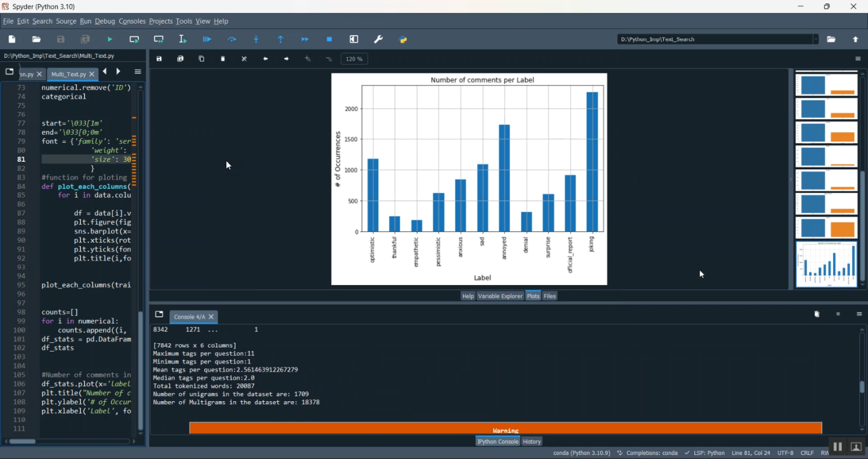Screen dimensions: 868x459
Task: Click the plot zoom percentage field
Action: coord(354,59)
